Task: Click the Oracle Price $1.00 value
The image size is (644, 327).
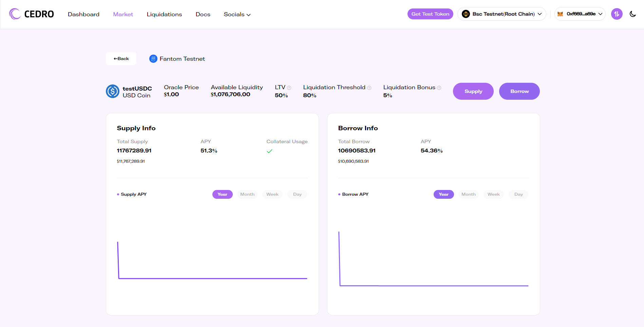Action: pos(171,94)
